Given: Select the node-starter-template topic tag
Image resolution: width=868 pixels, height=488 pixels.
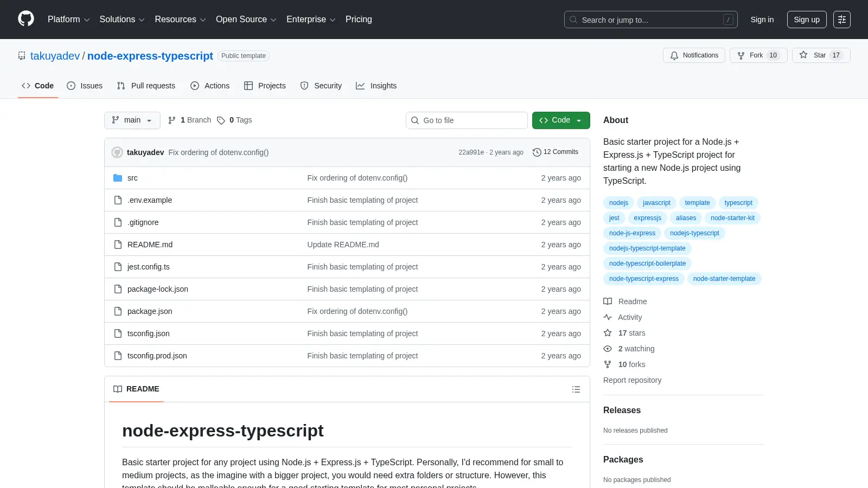Looking at the screenshot, I should [x=724, y=279].
